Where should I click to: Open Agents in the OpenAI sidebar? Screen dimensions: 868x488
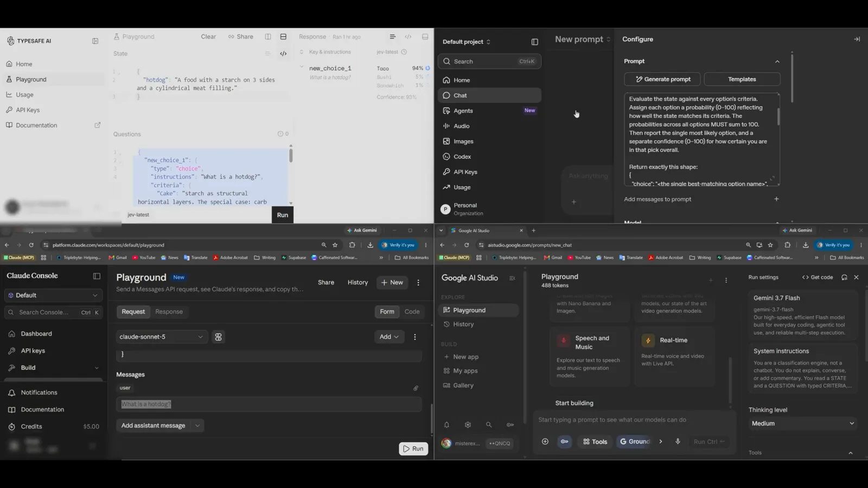click(x=489, y=111)
